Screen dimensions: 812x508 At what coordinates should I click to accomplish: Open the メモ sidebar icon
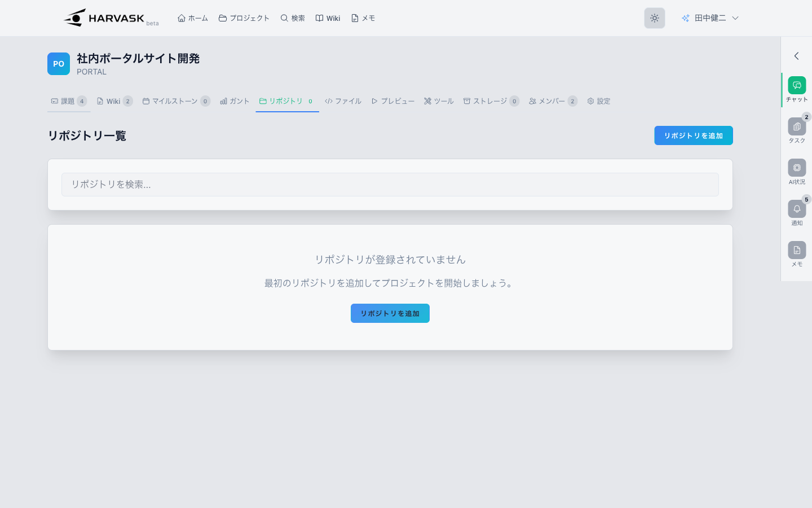[796, 251]
